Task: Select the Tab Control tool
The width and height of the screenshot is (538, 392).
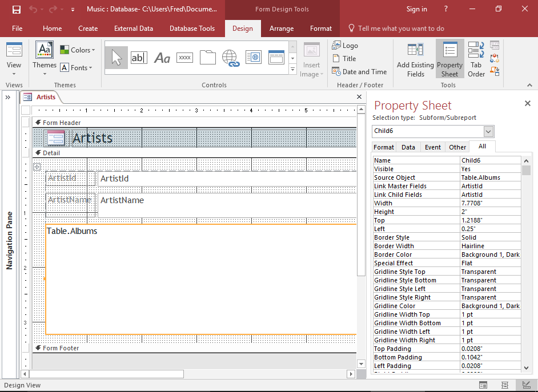Action: coord(207,58)
